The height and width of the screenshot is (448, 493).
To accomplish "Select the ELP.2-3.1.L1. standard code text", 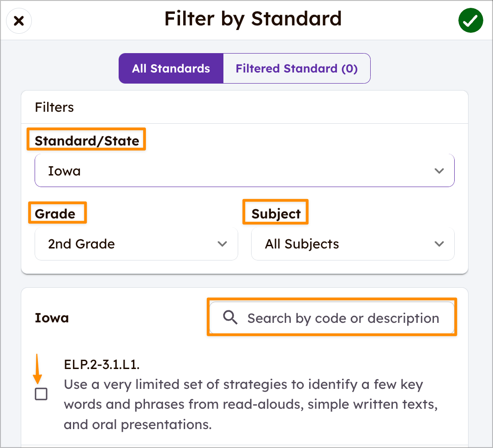I will (102, 364).
